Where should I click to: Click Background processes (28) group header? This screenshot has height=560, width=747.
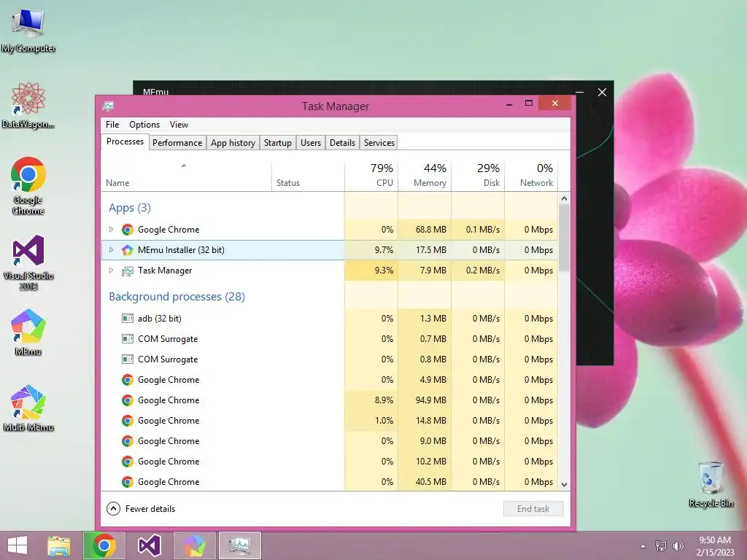coord(177,297)
